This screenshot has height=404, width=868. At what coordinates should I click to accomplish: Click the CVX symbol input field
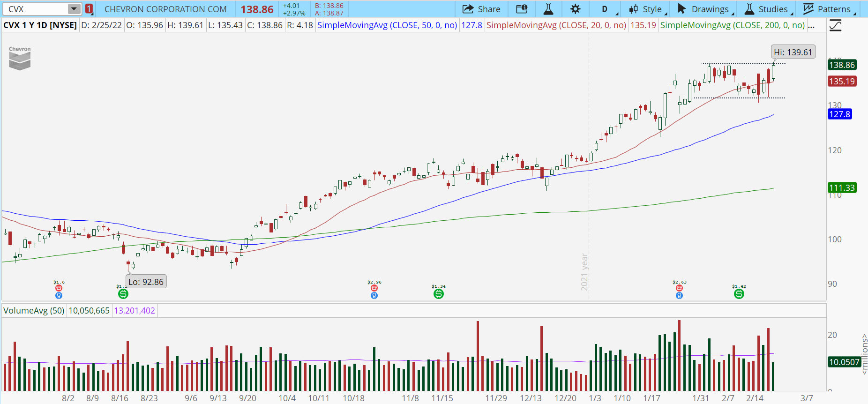35,9
